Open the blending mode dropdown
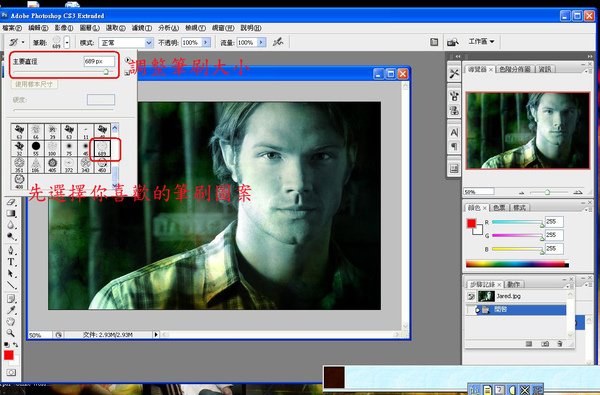 126,42
